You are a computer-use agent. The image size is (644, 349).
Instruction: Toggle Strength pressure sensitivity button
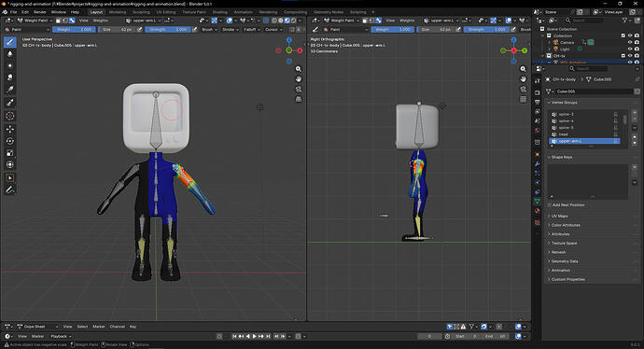pos(195,30)
